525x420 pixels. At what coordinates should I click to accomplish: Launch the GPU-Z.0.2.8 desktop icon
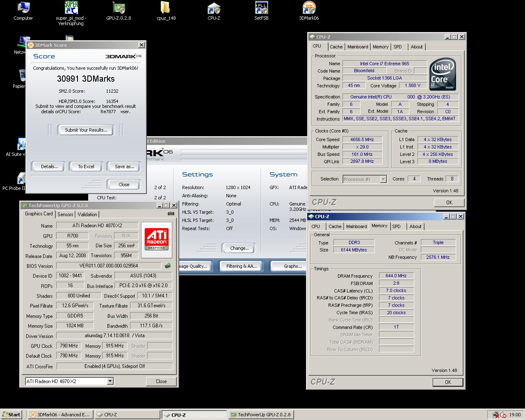coord(119,11)
